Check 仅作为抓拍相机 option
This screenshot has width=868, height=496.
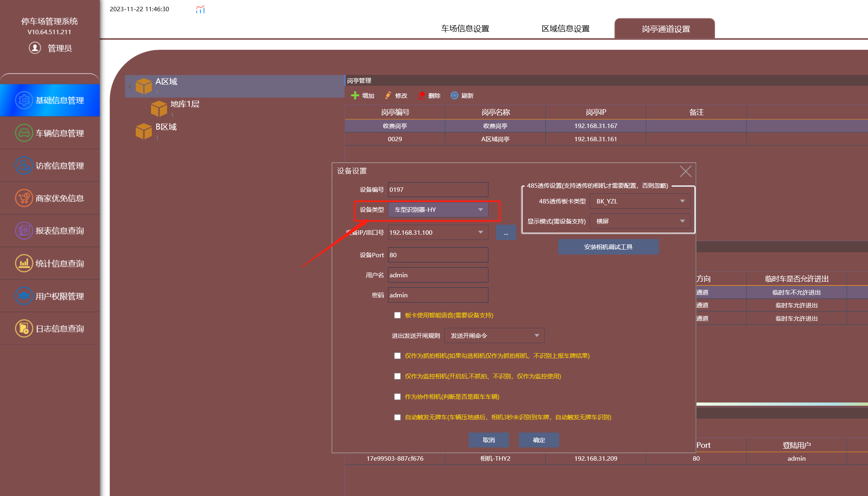point(397,356)
